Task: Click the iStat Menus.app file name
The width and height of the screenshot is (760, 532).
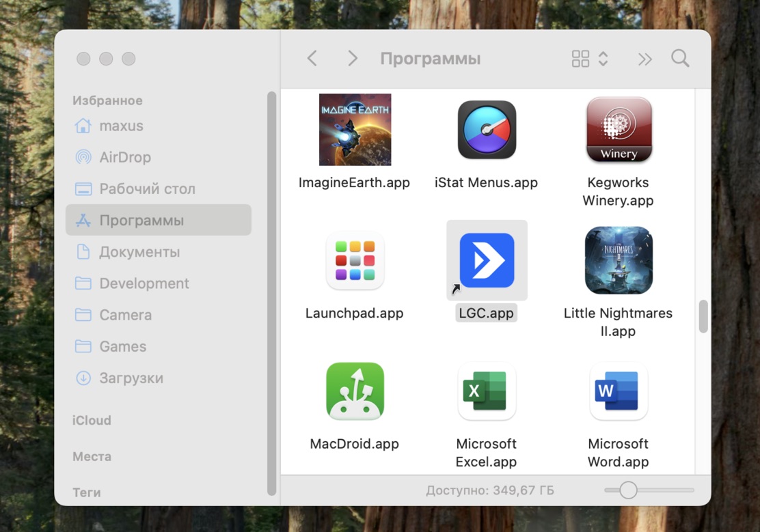Action: click(x=486, y=182)
